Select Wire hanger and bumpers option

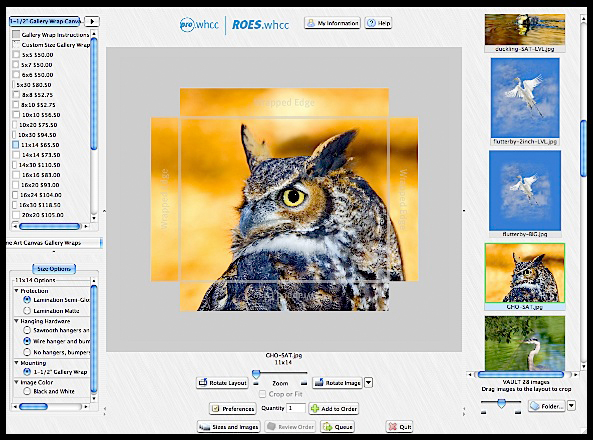pos(27,341)
